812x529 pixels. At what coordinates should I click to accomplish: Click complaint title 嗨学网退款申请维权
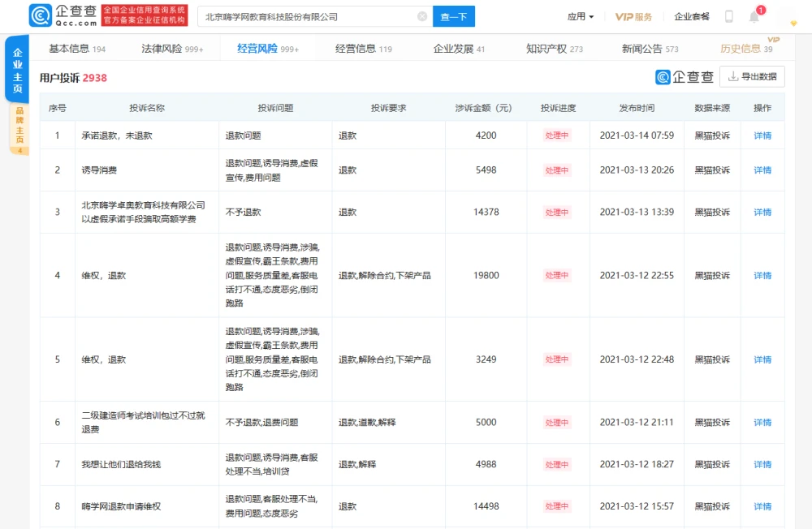[x=121, y=506]
